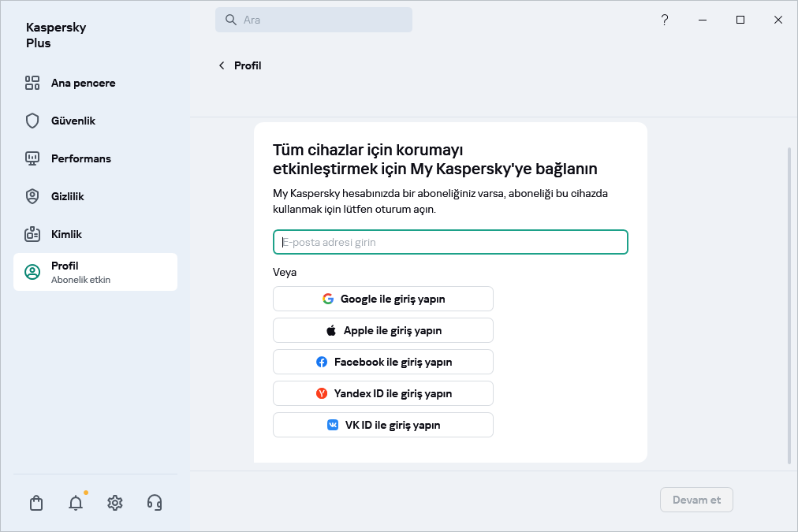Open the shopping bag store icon
This screenshot has width=798, height=532.
coord(35,502)
